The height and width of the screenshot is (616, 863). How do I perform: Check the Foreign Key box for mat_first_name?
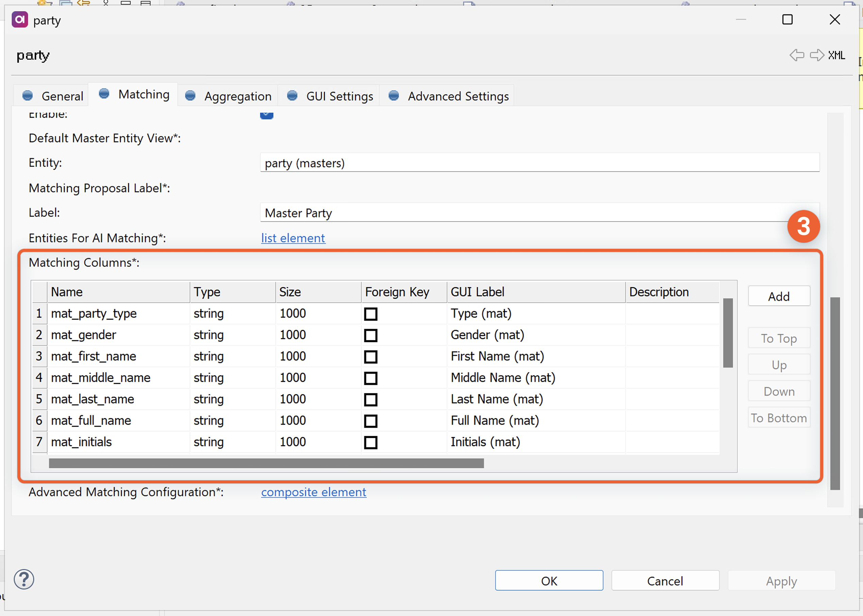(371, 357)
